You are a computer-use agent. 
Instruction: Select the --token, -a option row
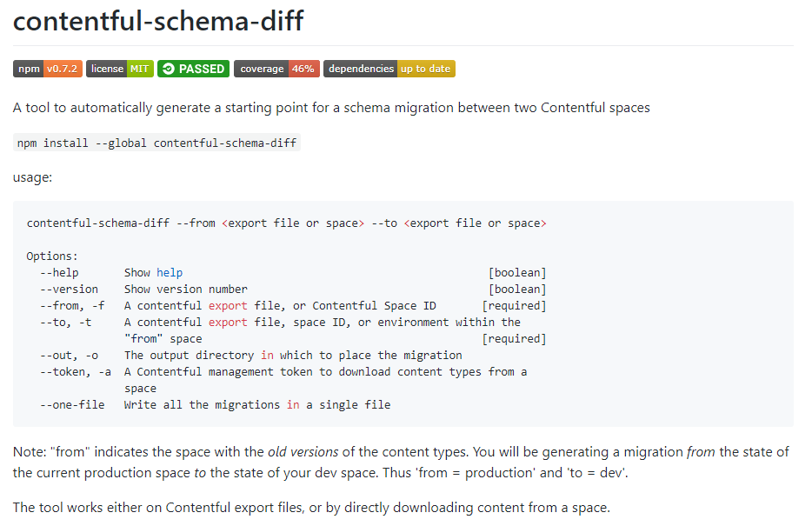coord(283,380)
